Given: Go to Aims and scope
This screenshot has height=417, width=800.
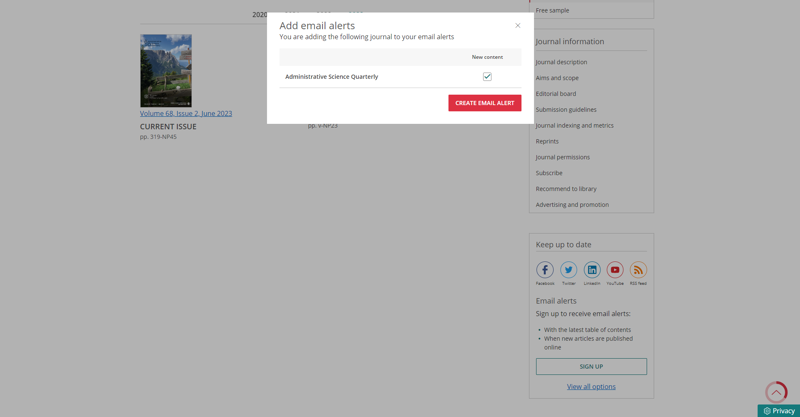Looking at the screenshot, I should click(x=557, y=78).
